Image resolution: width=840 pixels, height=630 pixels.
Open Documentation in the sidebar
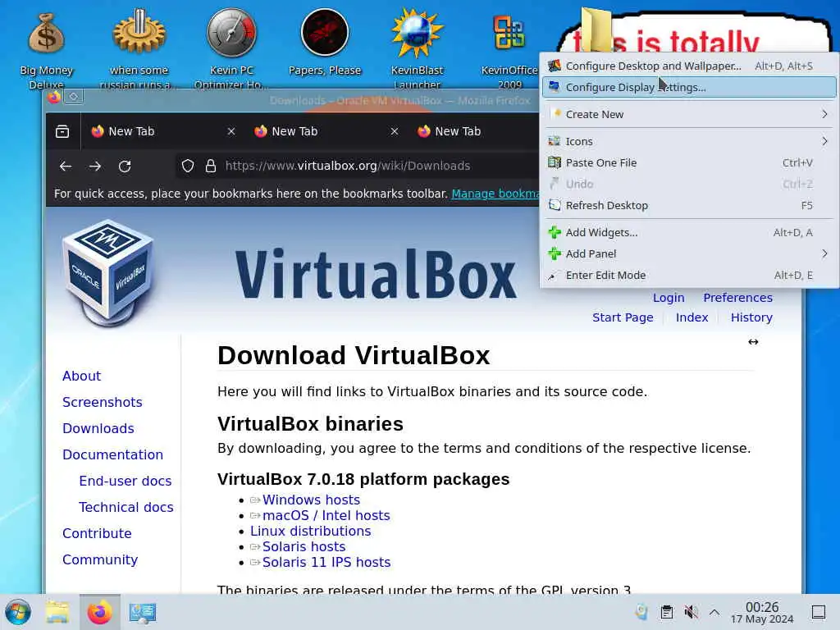(x=112, y=454)
